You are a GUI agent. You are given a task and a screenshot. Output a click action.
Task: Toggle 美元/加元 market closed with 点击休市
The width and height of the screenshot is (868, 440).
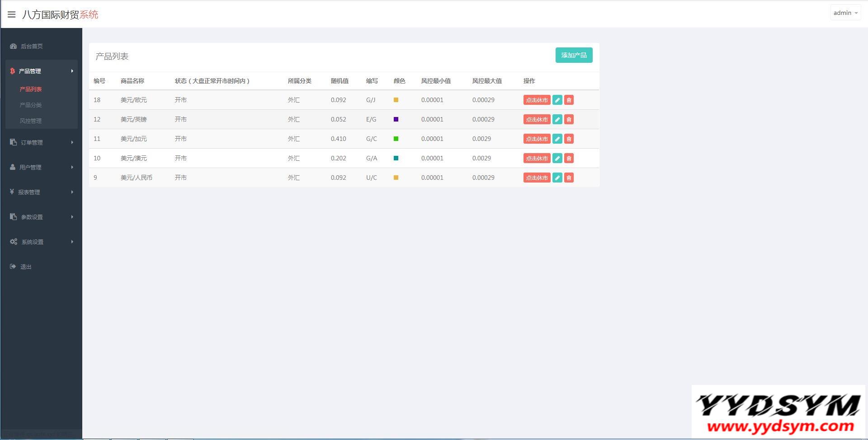(537, 139)
